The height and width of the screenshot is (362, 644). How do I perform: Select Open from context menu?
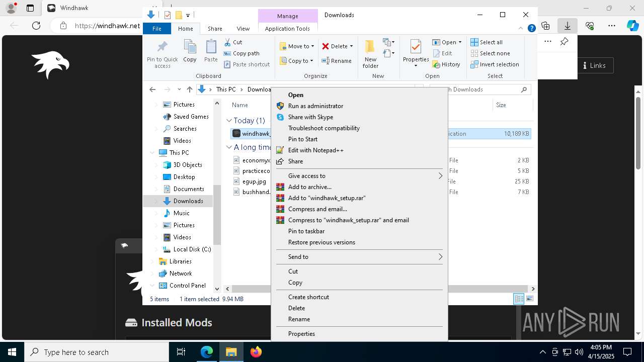click(359, 95)
